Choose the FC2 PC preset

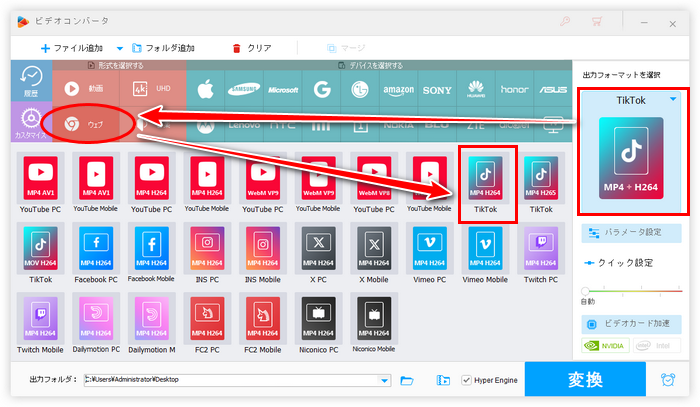point(207,324)
